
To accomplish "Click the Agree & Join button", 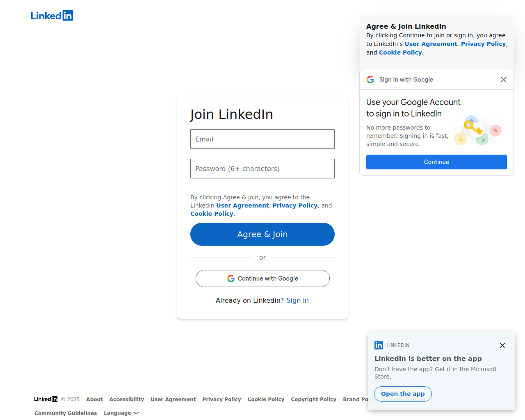I will click(x=262, y=234).
